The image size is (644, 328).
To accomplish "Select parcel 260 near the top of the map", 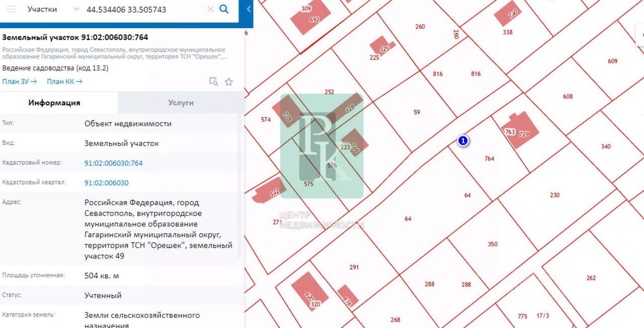I will coord(420,27).
